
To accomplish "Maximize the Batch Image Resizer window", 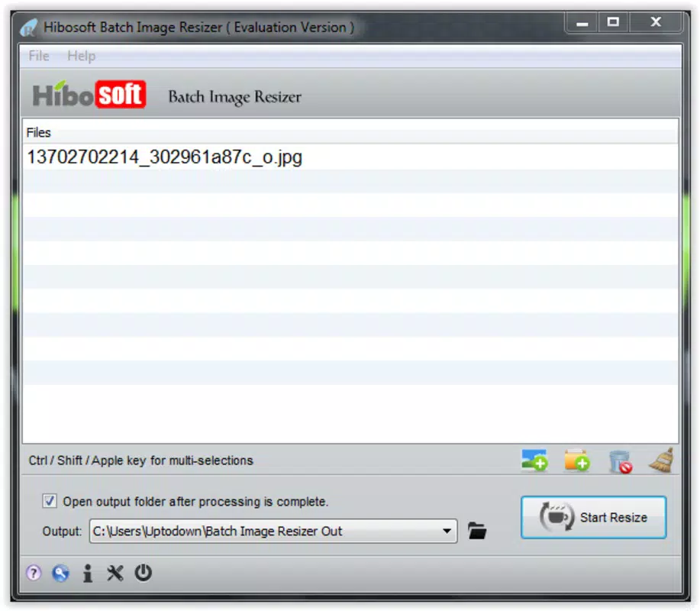I will pyautogui.click(x=613, y=22).
